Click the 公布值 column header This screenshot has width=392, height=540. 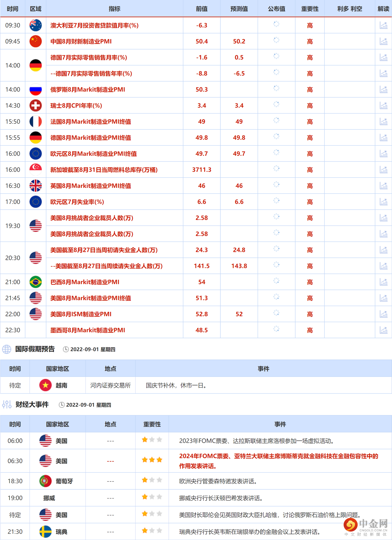click(x=277, y=9)
